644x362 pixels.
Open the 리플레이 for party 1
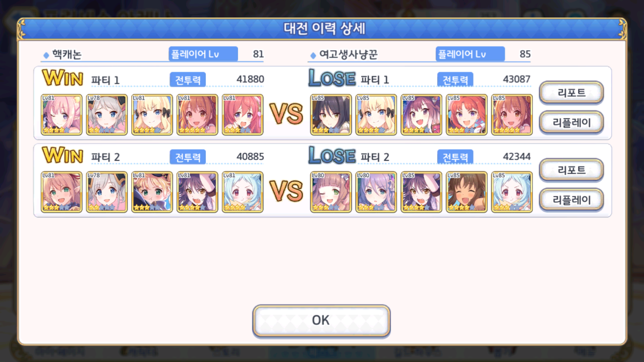tap(571, 122)
